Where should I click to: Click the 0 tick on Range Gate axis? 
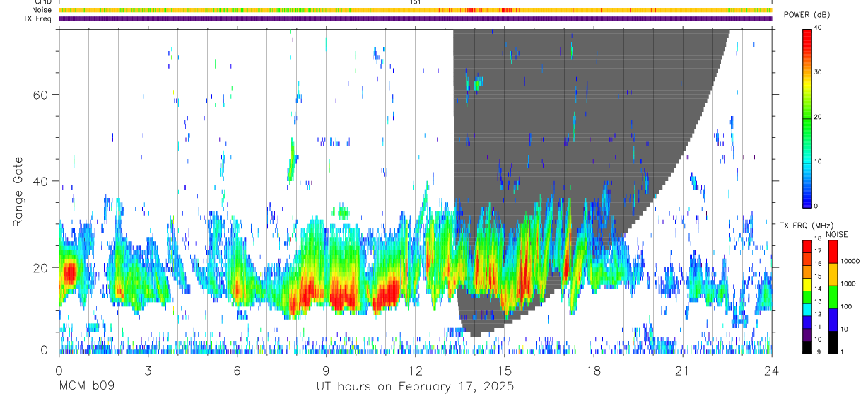click(x=45, y=350)
